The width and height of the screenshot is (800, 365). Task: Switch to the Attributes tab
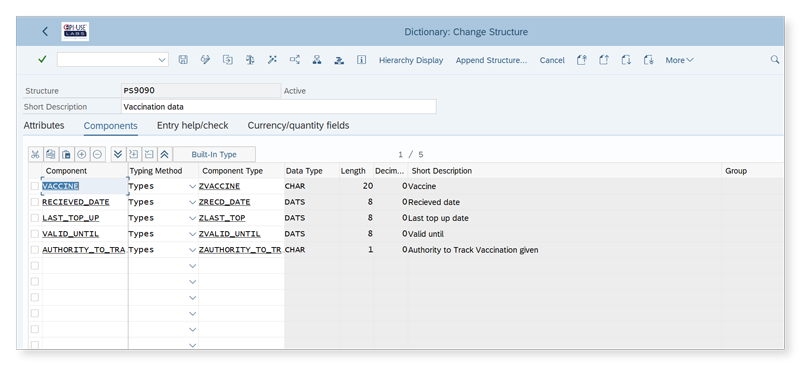44,126
